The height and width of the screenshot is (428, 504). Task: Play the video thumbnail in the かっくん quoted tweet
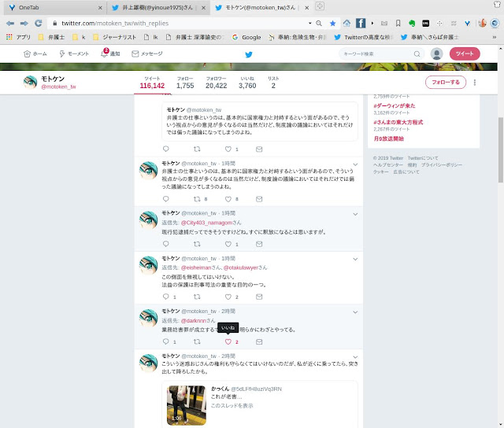coord(187,405)
